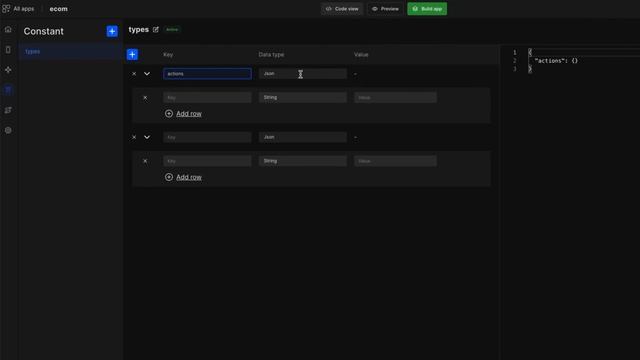Delete the second empty Json row

[x=134, y=137]
